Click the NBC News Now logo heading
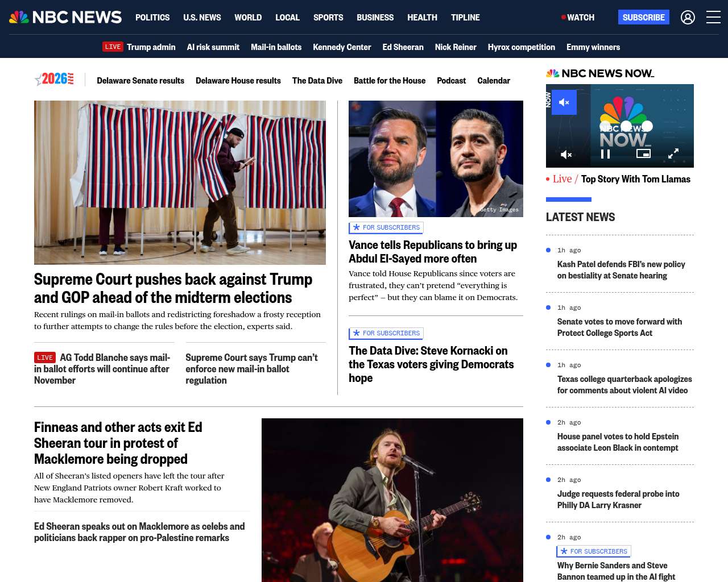 tap(600, 73)
